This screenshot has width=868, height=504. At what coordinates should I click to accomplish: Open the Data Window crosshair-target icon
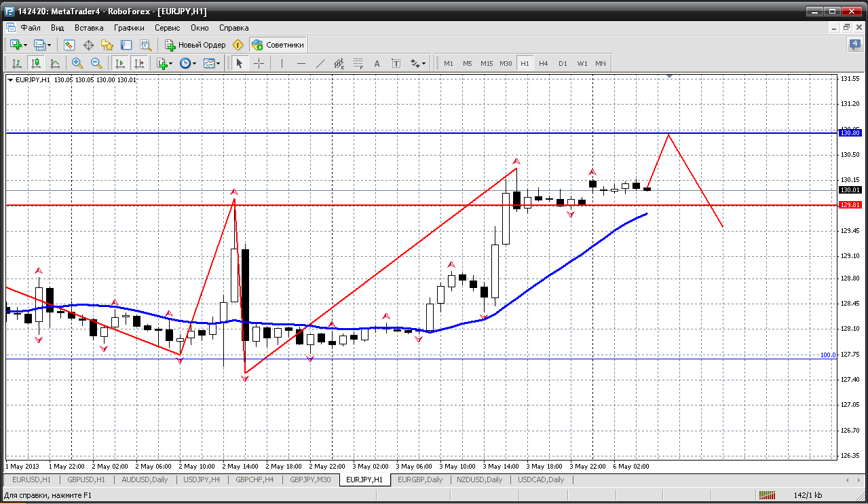tap(88, 45)
